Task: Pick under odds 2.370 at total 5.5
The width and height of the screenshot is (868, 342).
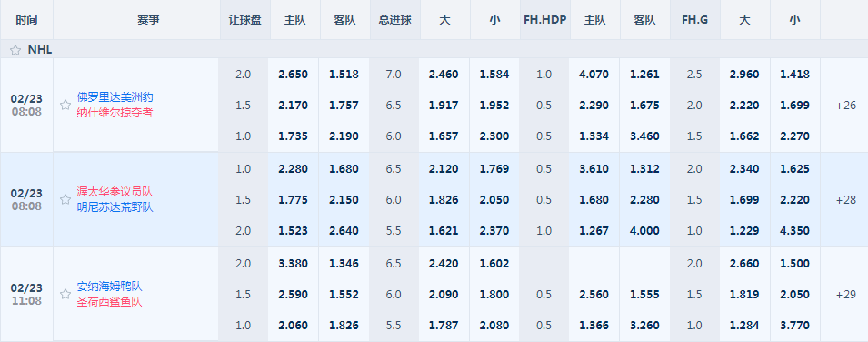Action: click(494, 231)
